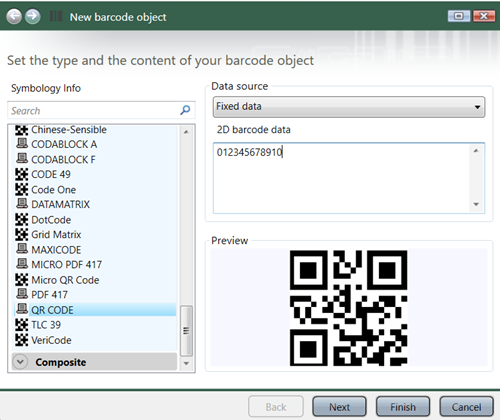This screenshot has height=420, width=500.
Task: Click the MICRO PDF 417 printer icon
Action: pos(22,264)
